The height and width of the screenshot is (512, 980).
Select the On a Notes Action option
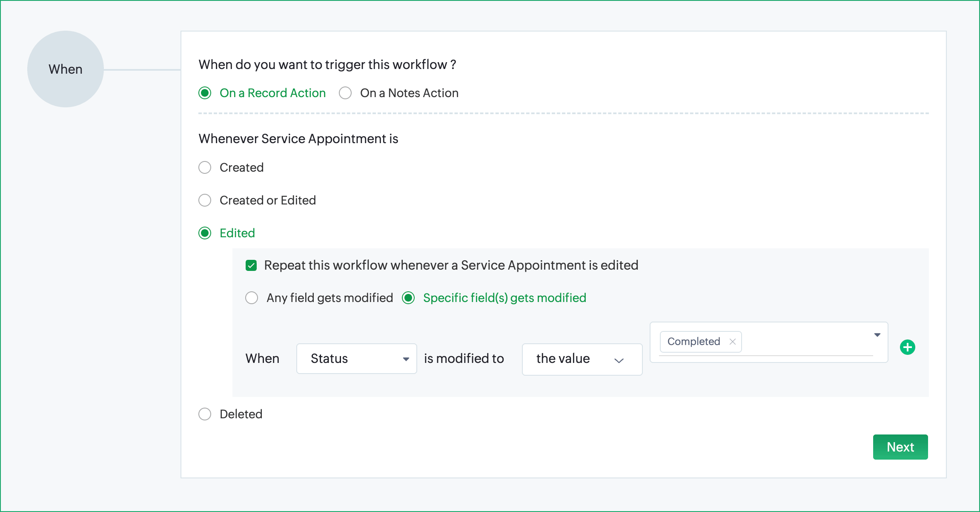[x=345, y=93]
